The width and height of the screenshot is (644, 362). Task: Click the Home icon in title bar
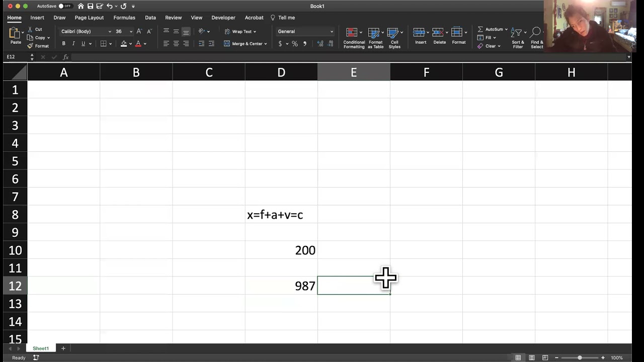click(x=80, y=6)
